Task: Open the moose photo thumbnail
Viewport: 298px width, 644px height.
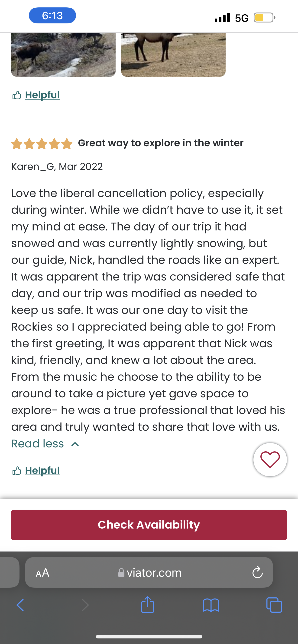Action: pyautogui.click(x=63, y=54)
